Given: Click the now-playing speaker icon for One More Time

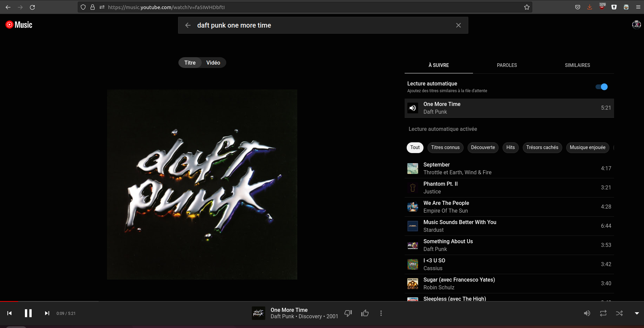Looking at the screenshot, I should pyautogui.click(x=413, y=108).
